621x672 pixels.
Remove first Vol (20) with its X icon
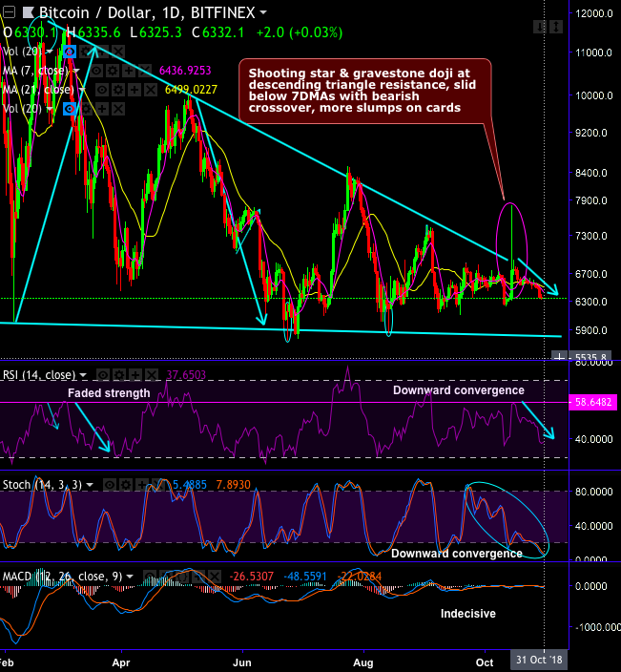(118, 52)
